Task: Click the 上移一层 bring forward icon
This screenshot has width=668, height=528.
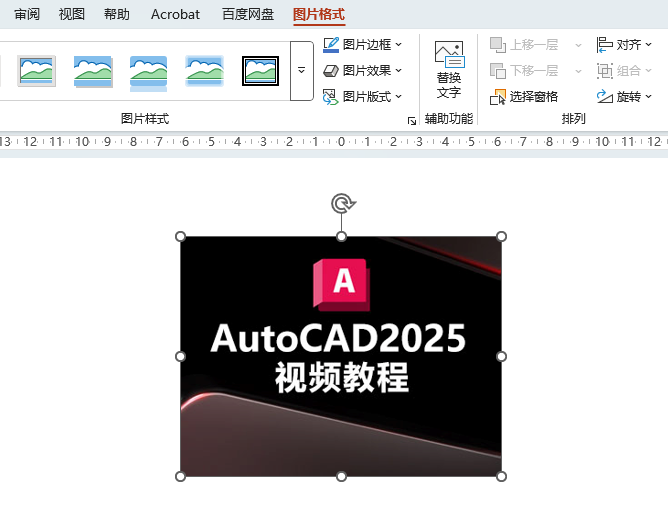Action: pos(498,45)
